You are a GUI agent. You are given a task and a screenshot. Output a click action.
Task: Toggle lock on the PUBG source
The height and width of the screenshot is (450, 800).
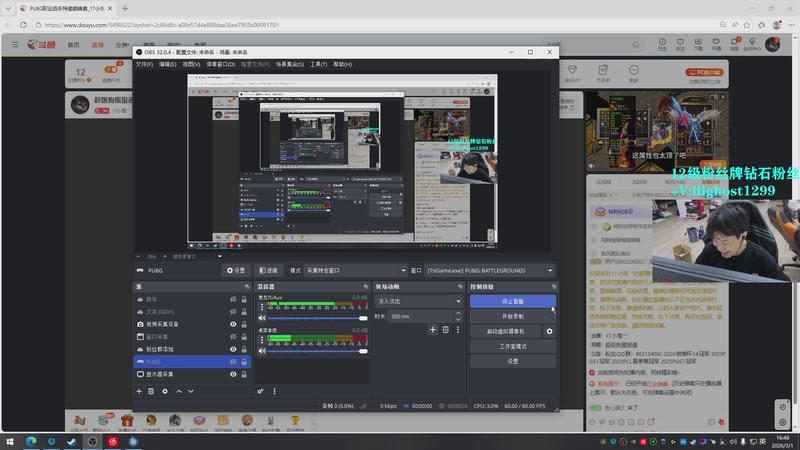point(244,362)
